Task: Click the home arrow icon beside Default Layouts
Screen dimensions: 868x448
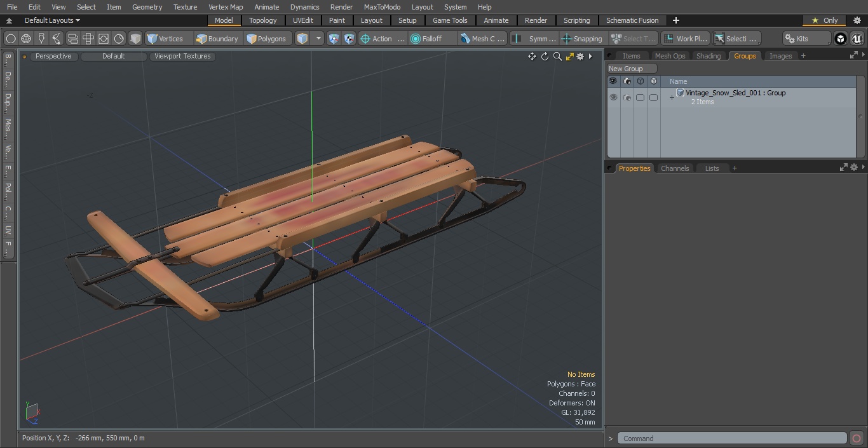Action: coord(9,20)
